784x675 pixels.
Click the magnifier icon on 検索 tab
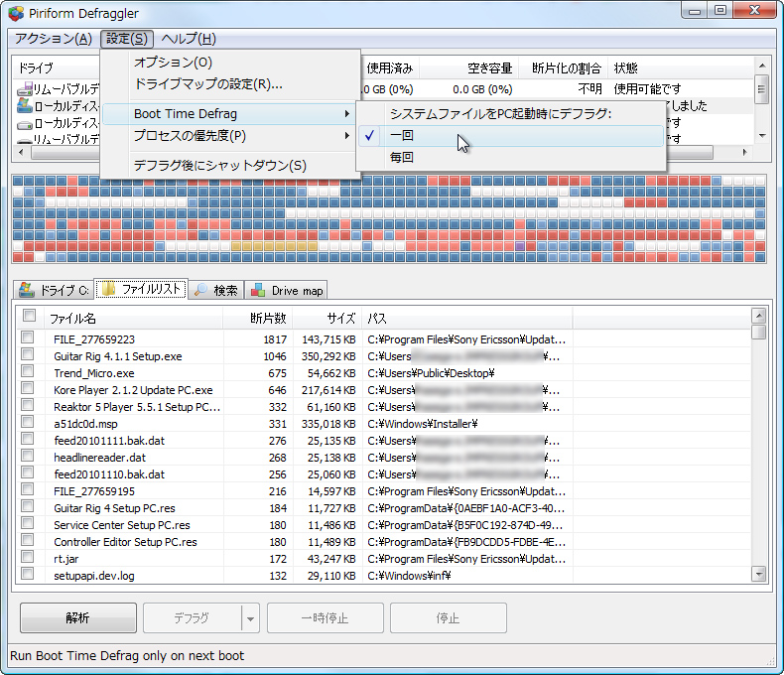pyautogui.click(x=200, y=290)
